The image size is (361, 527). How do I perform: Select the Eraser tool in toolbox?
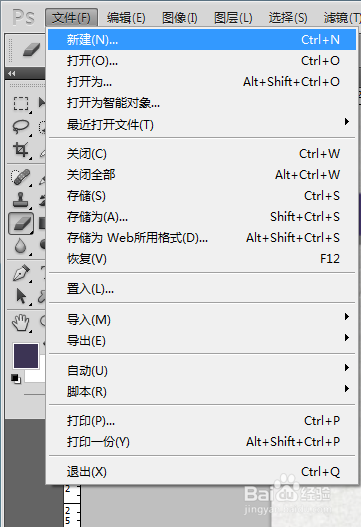tap(21, 223)
